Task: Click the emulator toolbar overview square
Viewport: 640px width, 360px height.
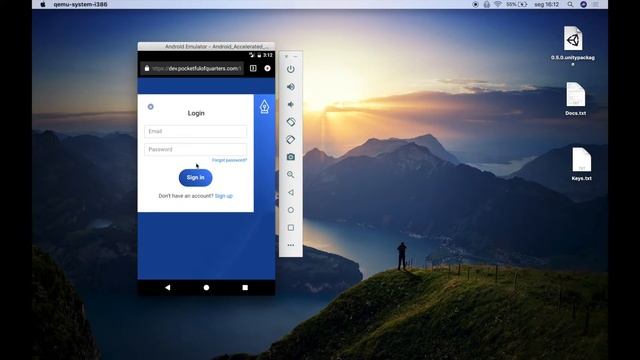Action: tap(291, 227)
